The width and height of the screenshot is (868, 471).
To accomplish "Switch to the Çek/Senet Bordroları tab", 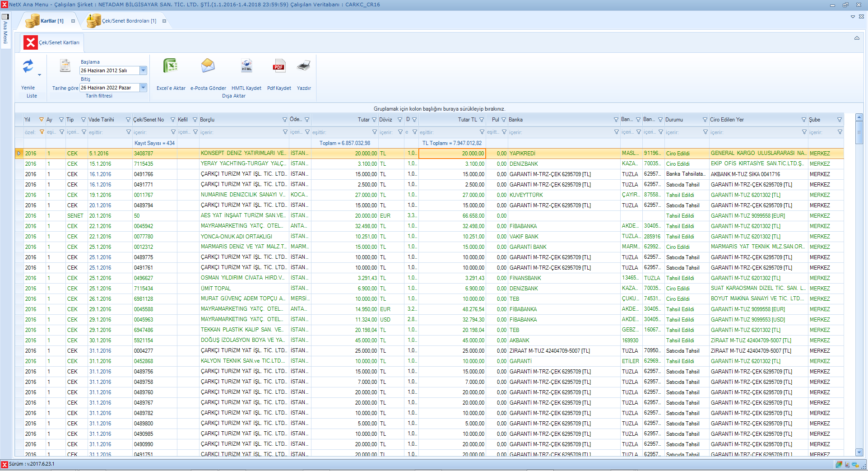I will 129,21.
